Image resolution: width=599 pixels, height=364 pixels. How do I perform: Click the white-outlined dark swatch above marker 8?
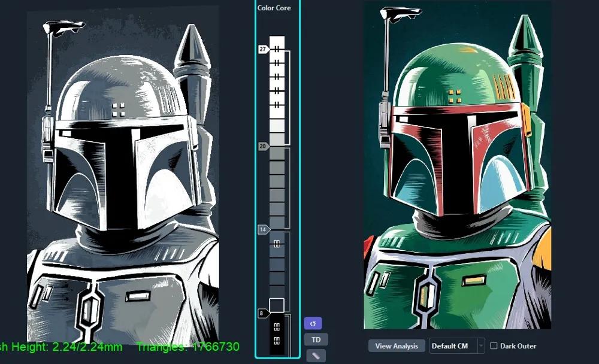[277, 305]
